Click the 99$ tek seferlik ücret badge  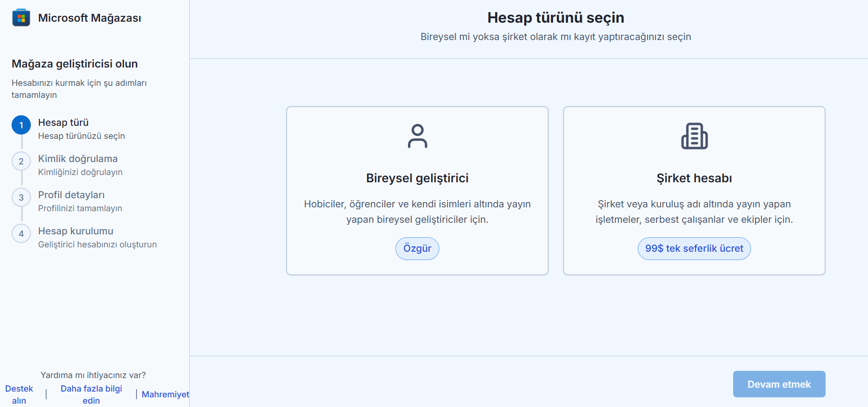[694, 248]
